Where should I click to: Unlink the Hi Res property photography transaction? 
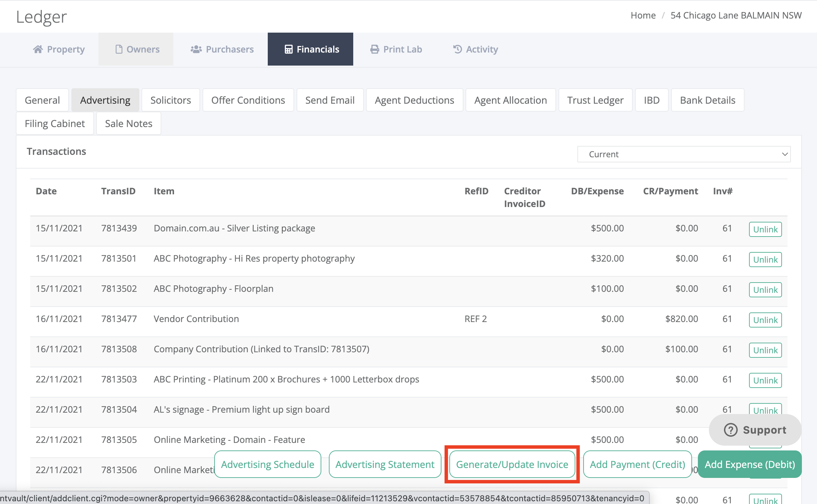coord(765,260)
